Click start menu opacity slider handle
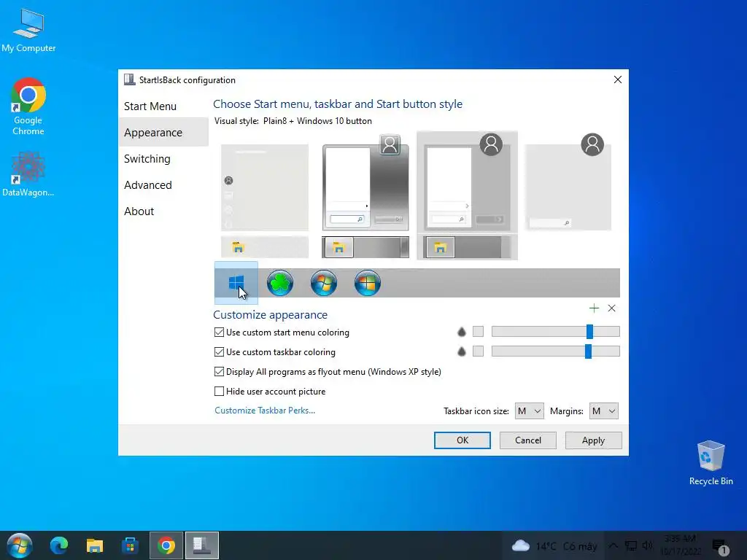Screen dimensions: 747x560 [x=589, y=332]
